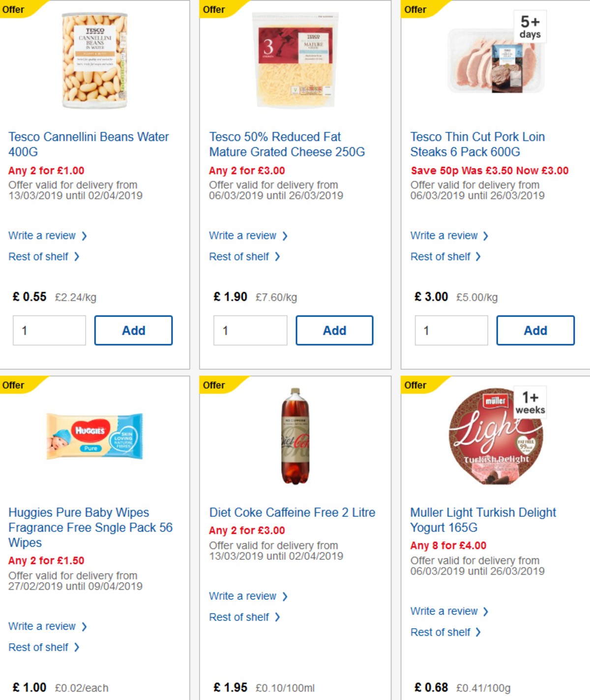Add the Grated Cheese to basket
Image resolution: width=590 pixels, height=700 pixels.
334,330
